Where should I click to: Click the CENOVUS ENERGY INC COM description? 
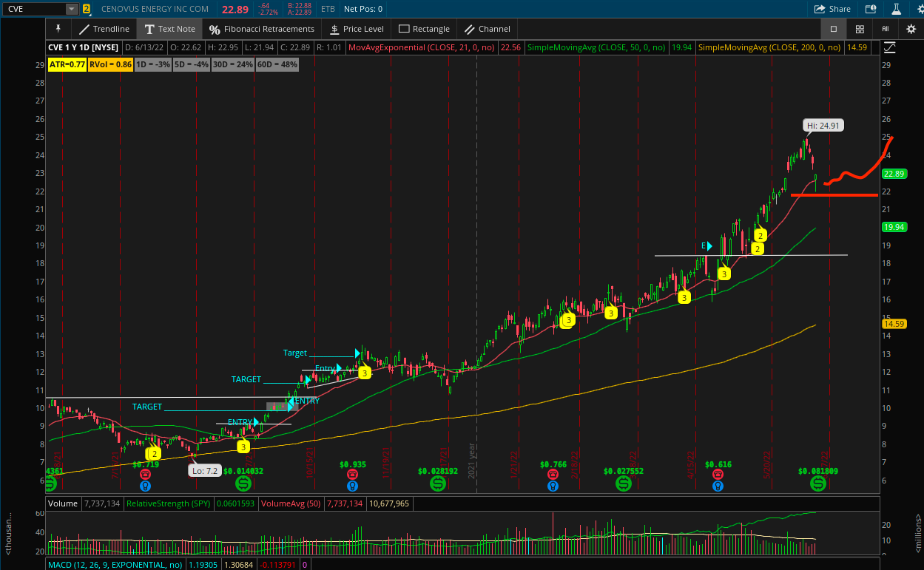tap(155, 9)
